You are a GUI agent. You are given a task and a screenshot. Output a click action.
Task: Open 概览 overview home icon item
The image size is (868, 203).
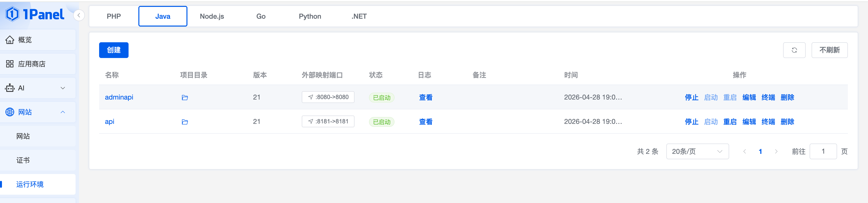[x=38, y=40]
